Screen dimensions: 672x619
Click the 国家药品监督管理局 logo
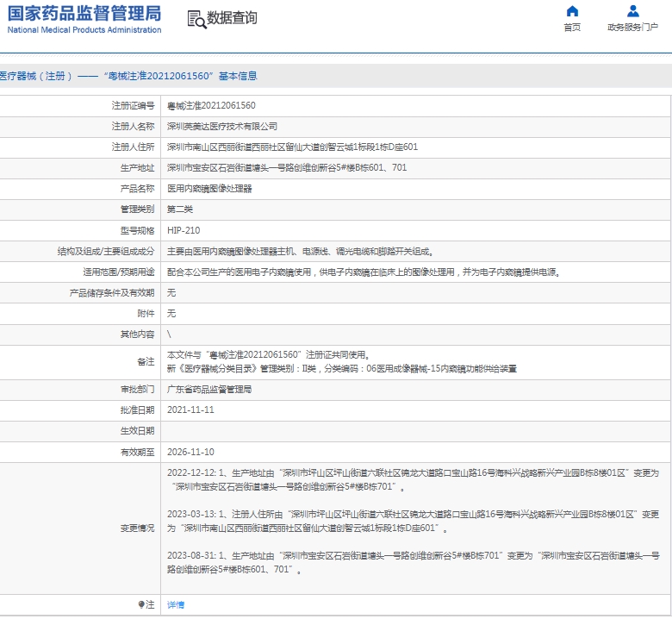[84, 13]
